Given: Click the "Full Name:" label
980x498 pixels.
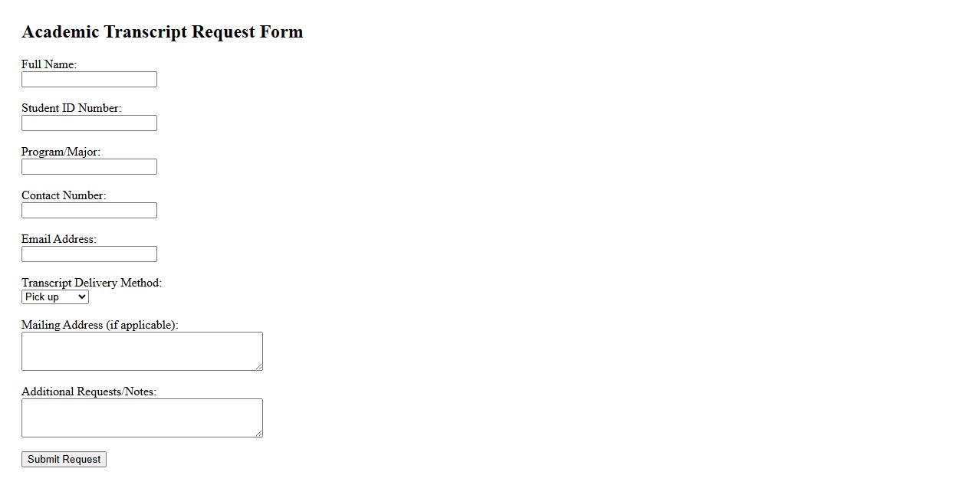Looking at the screenshot, I should [x=49, y=64].
